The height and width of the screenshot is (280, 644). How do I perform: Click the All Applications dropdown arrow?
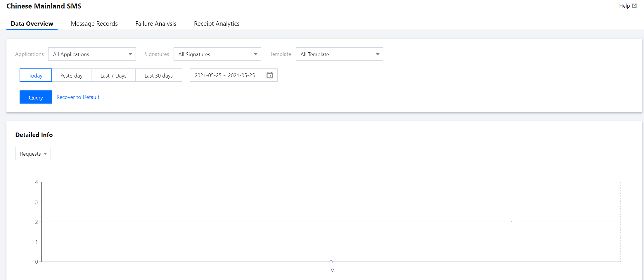(x=130, y=54)
